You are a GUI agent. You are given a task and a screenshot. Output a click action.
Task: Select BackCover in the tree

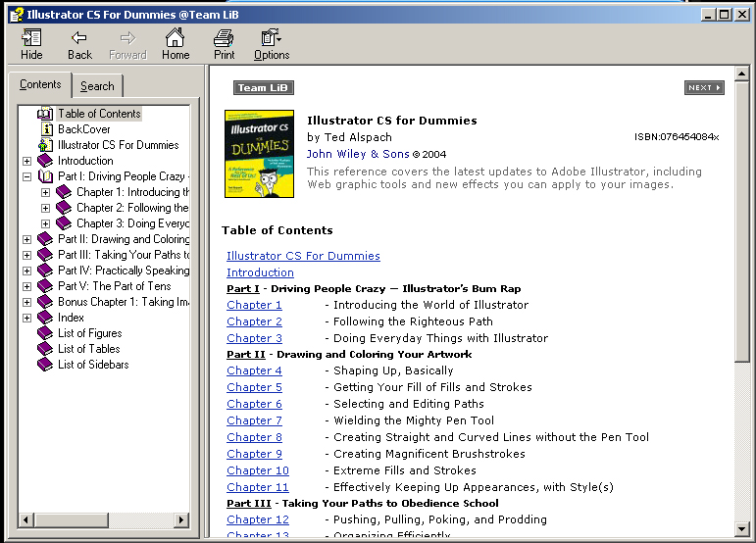click(x=84, y=129)
